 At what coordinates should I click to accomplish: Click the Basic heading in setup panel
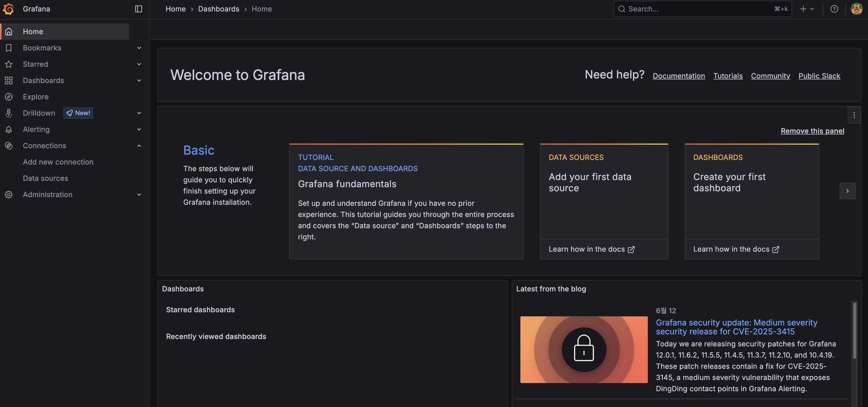pyautogui.click(x=199, y=151)
